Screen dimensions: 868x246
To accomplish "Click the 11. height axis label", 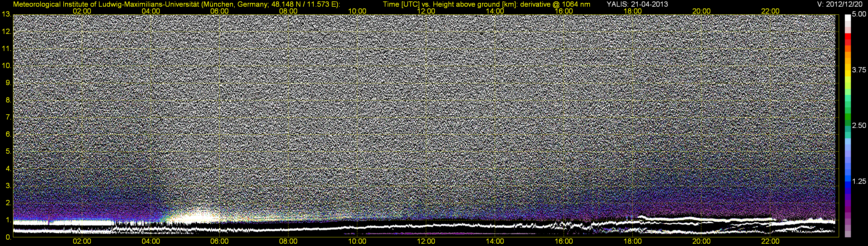I will 6,49.
